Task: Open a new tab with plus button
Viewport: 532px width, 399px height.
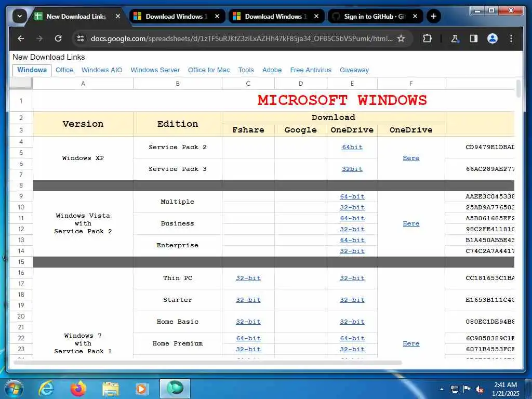Action: coord(434,16)
